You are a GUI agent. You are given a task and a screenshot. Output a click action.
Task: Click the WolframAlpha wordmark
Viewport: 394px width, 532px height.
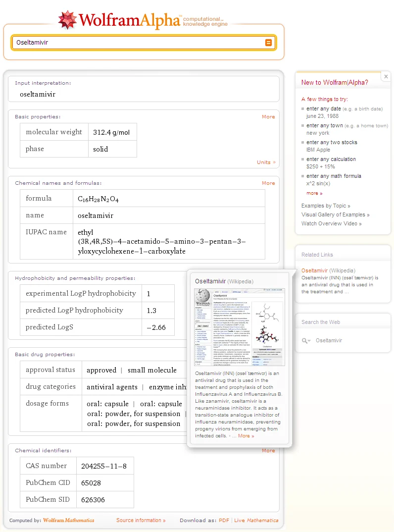click(130, 20)
